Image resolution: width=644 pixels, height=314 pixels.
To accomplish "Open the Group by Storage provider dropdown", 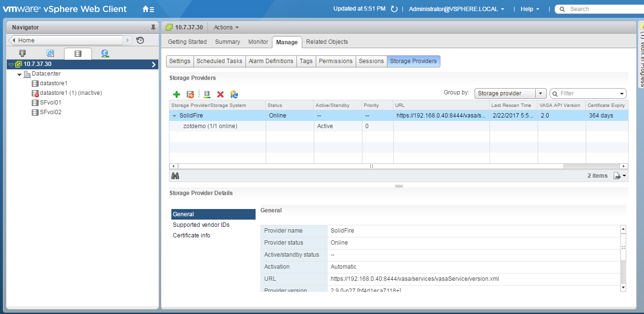I will pyautogui.click(x=510, y=93).
